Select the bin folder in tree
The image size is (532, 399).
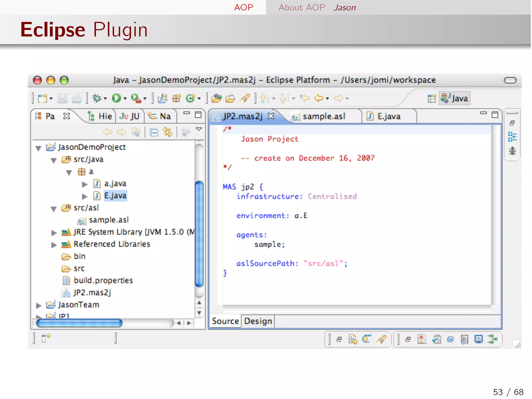pyautogui.click(x=79, y=256)
